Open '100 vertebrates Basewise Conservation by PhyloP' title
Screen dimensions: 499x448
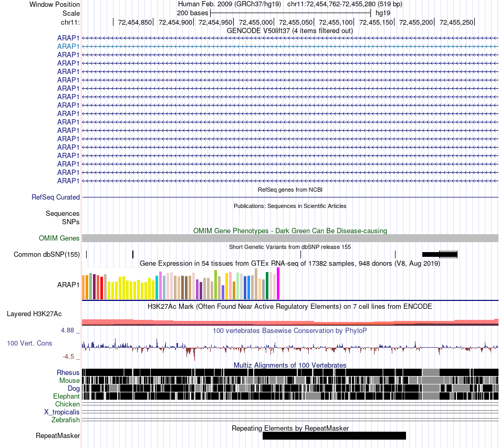289,330
